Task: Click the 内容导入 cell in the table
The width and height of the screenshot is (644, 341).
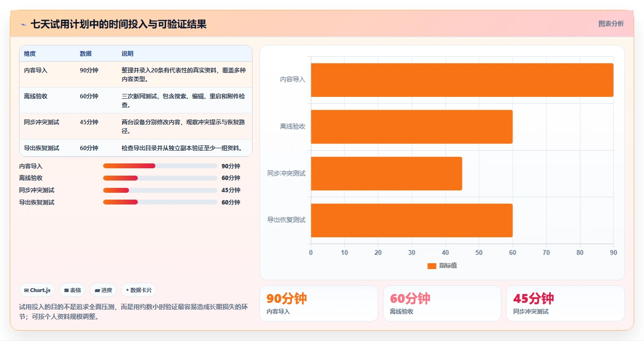Action: 36,70
